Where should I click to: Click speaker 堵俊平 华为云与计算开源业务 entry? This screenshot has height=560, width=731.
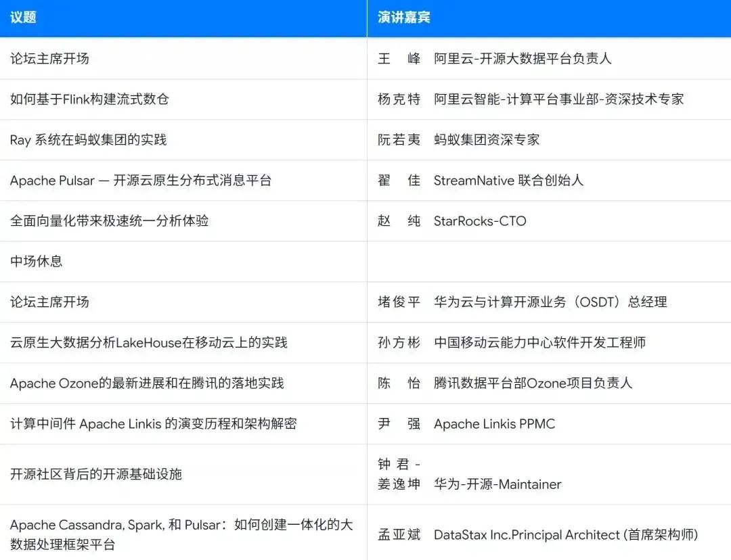click(522, 302)
